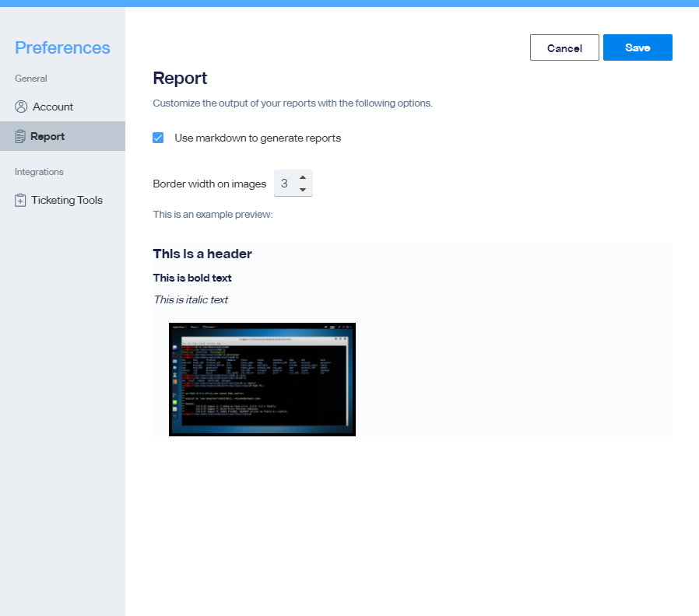Decrease border width with down arrow

click(303, 189)
